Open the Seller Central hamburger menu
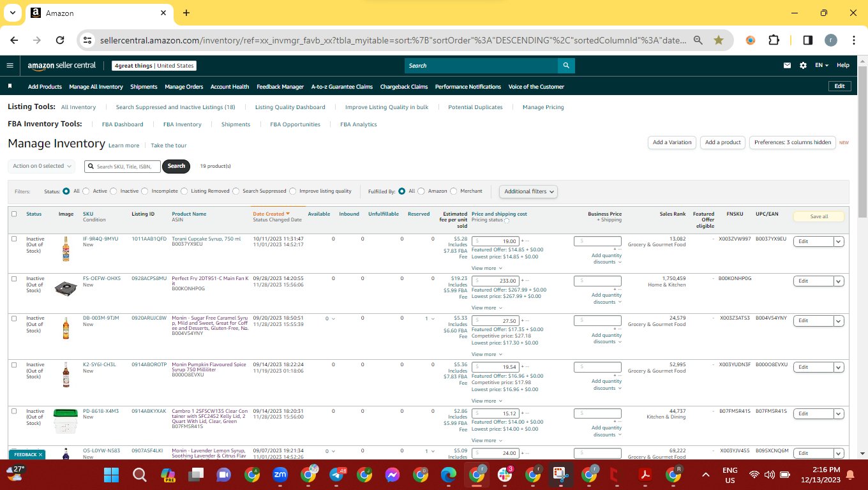Image resolution: width=868 pixels, height=490 pixels. click(x=10, y=65)
